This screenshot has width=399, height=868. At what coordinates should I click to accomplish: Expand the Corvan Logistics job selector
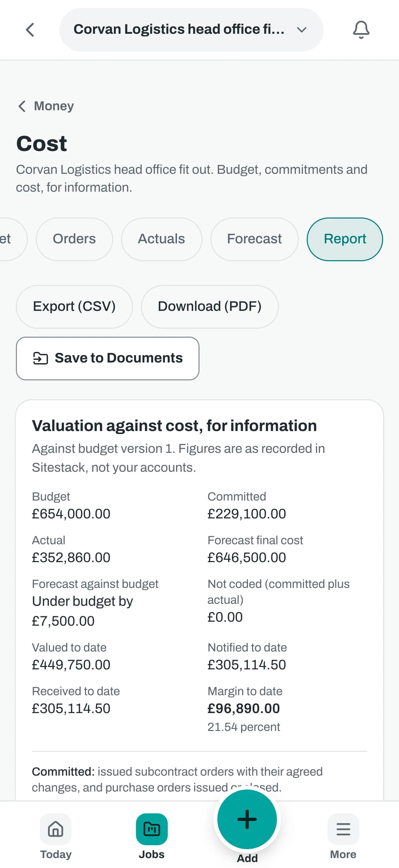[x=191, y=30]
